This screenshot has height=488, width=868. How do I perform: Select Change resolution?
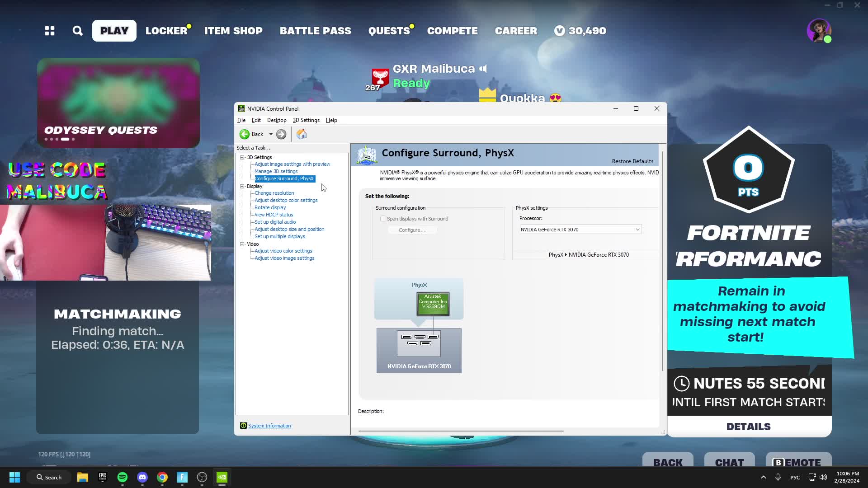(x=274, y=193)
